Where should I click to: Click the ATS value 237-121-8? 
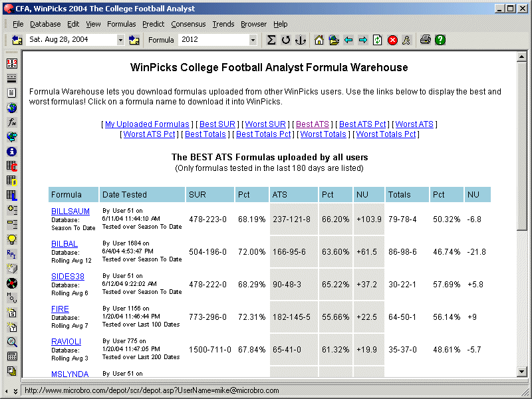point(291,219)
